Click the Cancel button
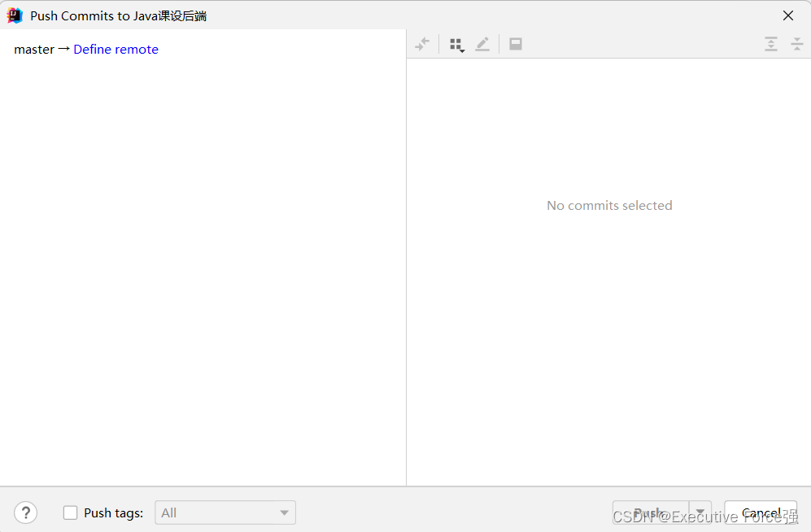Screen dimensions: 811x532 pyautogui.click(x=761, y=512)
